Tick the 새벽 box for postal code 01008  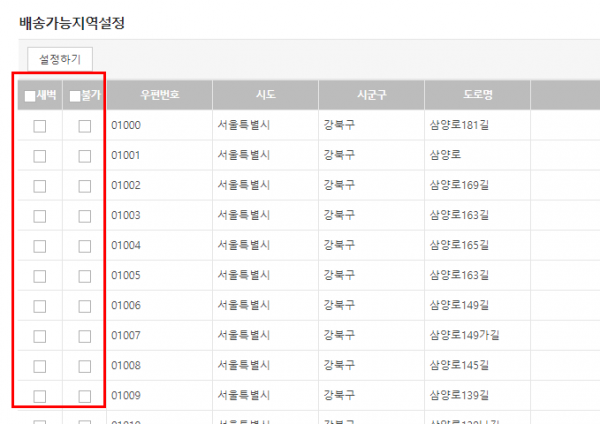tap(40, 366)
